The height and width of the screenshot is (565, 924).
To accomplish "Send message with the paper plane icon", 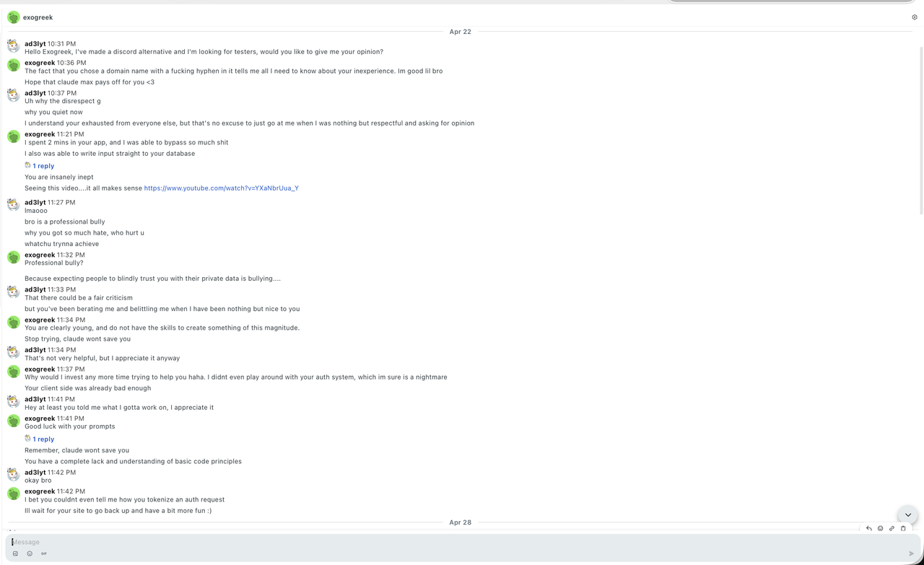I will 911,553.
